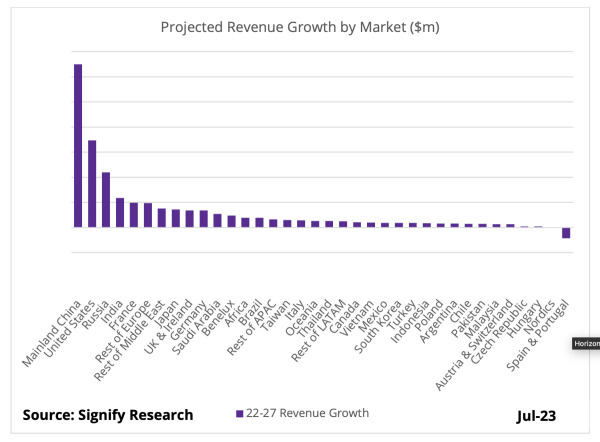Click the purple legend swatch
This screenshot has width=600, height=442.
[240, 414]
